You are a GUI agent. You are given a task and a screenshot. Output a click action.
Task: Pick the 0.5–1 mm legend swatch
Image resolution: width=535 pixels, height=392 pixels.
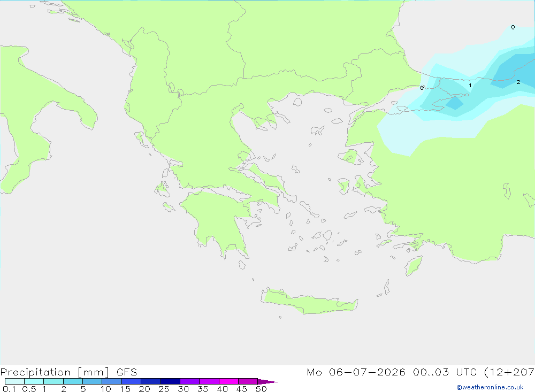34,381
